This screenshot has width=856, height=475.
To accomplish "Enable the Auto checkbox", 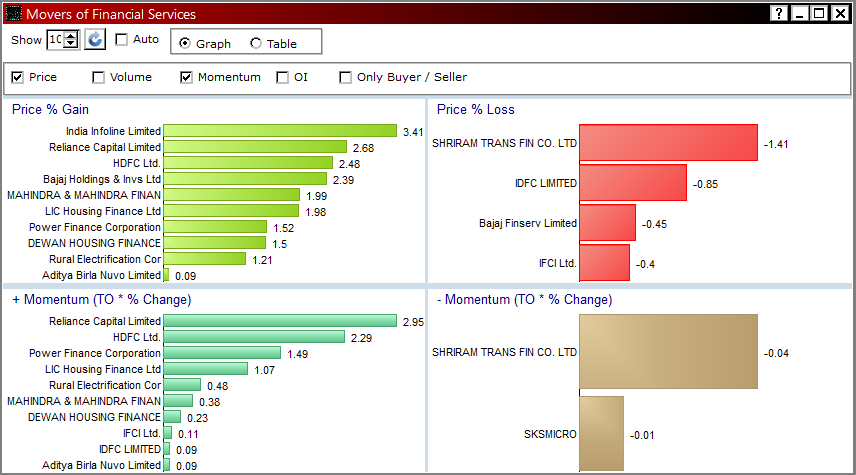I will tap(121, 39).
